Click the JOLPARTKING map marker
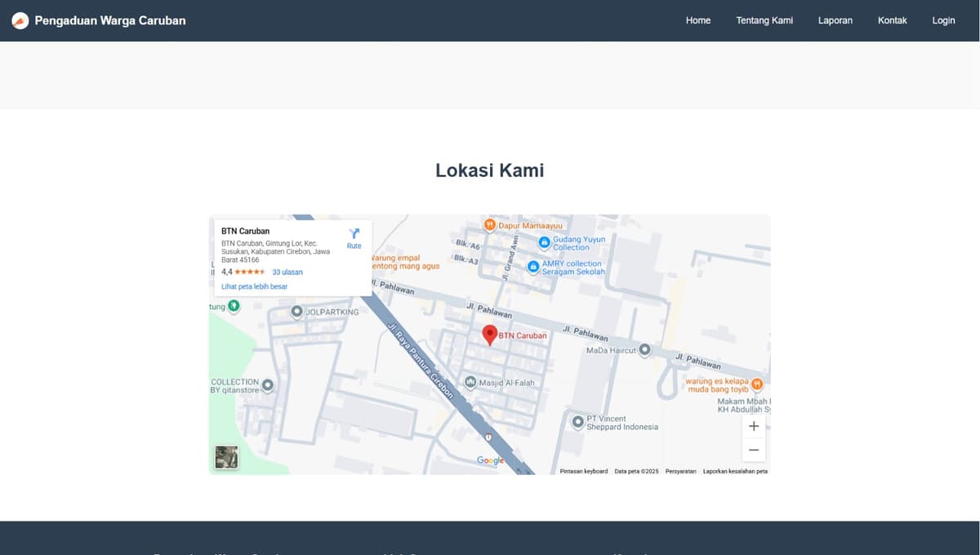 (x=297, y=312)
